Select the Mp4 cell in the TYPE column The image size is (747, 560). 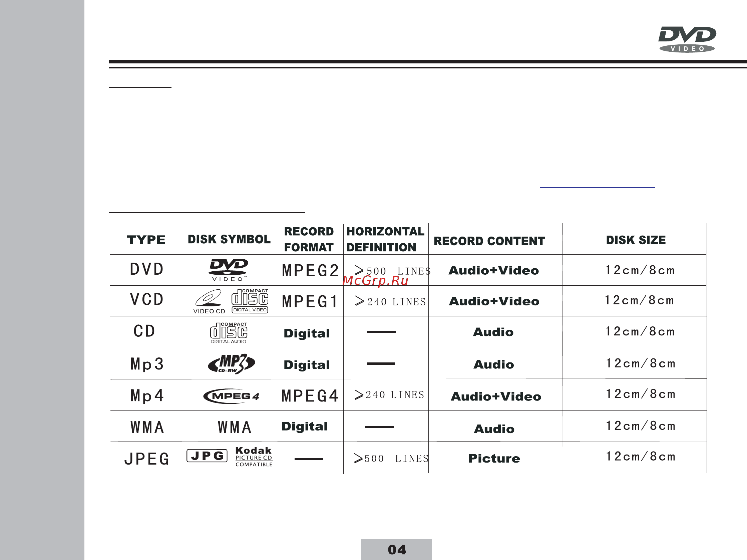(x=147, y=395)
